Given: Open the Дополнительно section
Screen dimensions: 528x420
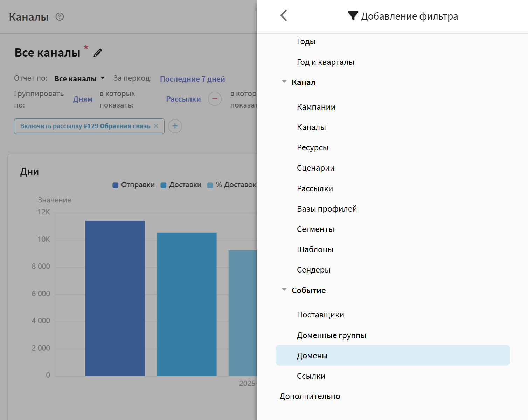Looking at the screenshot, I should tap(310, 396).
